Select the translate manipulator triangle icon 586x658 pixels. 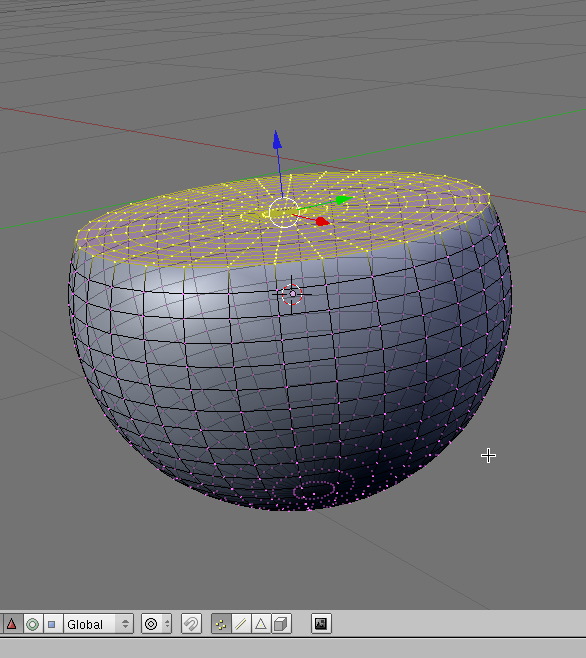pos(11,624)
